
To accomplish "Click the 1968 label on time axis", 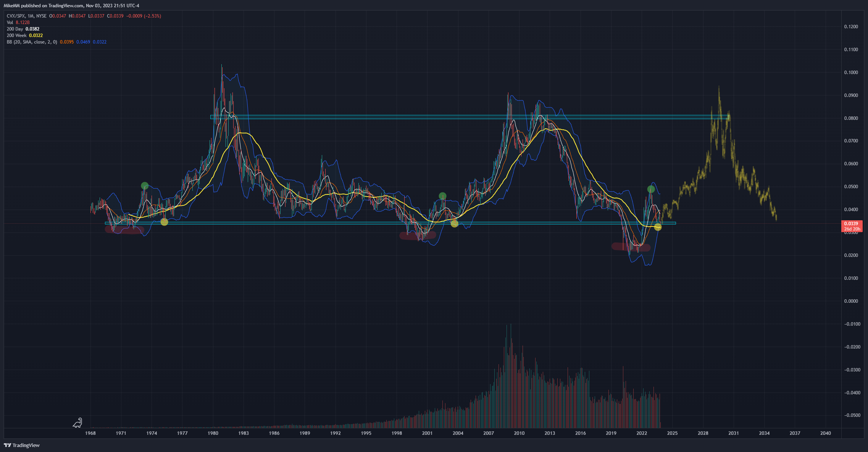I will click(90, 433).
